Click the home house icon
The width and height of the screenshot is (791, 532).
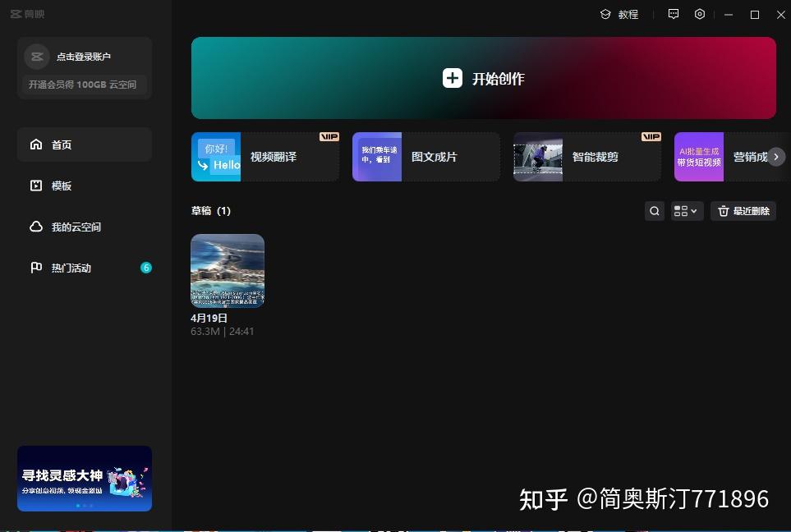point(36,144)
